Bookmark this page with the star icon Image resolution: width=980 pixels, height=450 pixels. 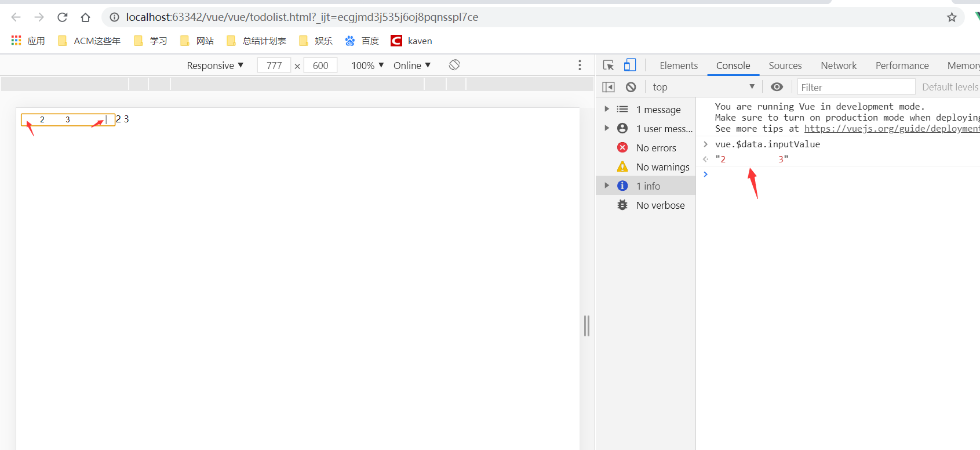click(952, 17)
